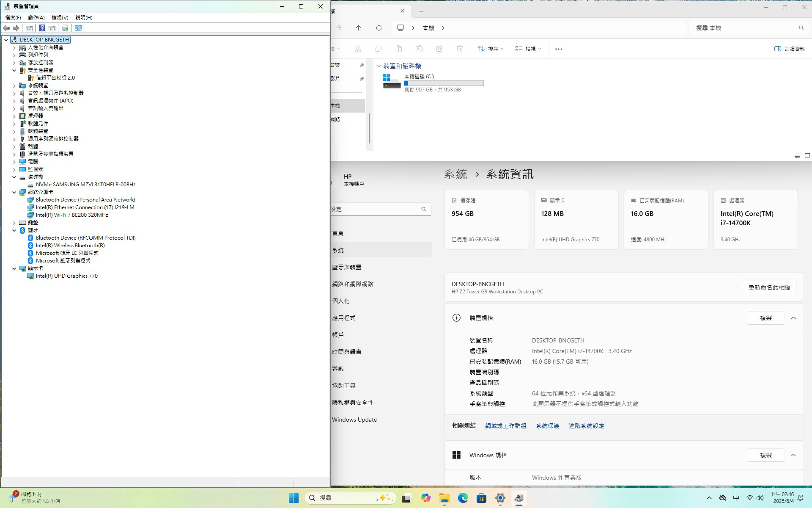Screen dimensions: 812x508
Task: Click the Up arrow in File Explorer
Action: pyautogui.click(x=358, y=28)
